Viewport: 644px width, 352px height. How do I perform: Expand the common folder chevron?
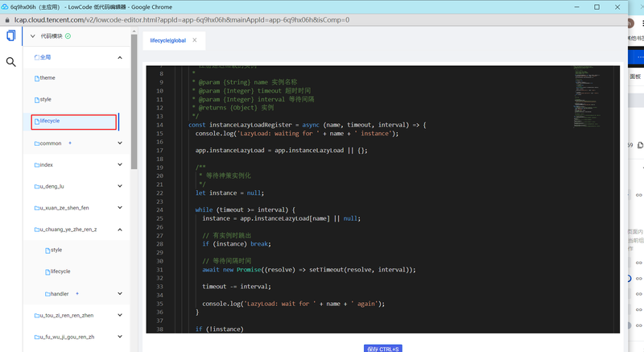tap(120, 143)
